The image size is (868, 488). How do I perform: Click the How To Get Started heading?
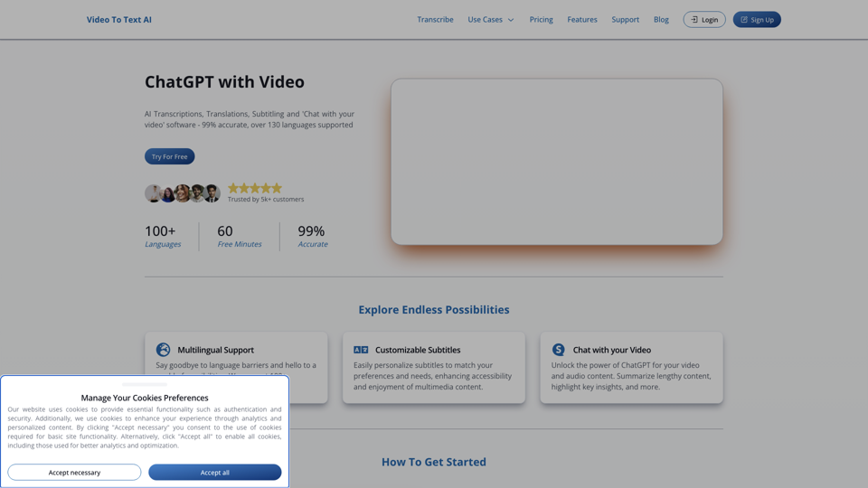pyautogui.click(x=434, y=462)
